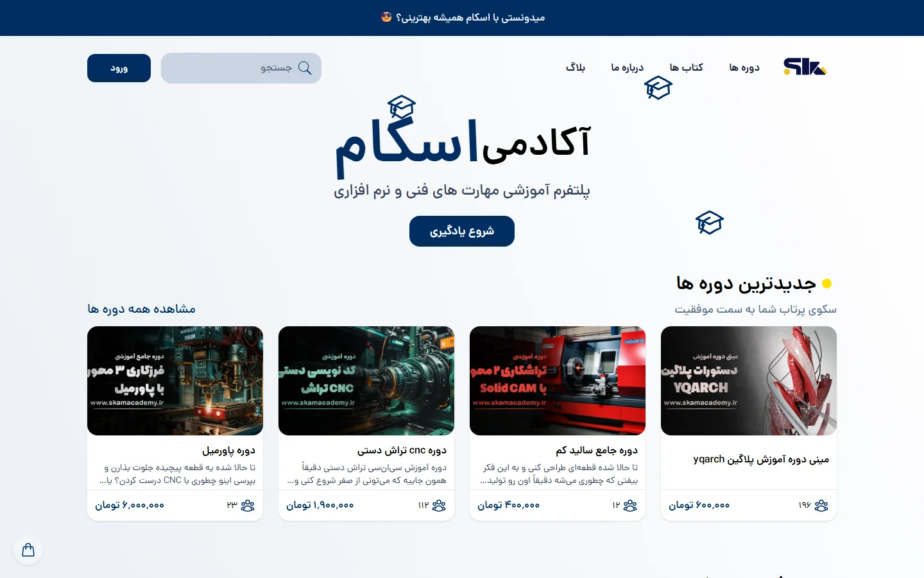Click price ۱,۹۰۰,۰۰۰ تومان
924x578 pixels.
coord(320,505)
